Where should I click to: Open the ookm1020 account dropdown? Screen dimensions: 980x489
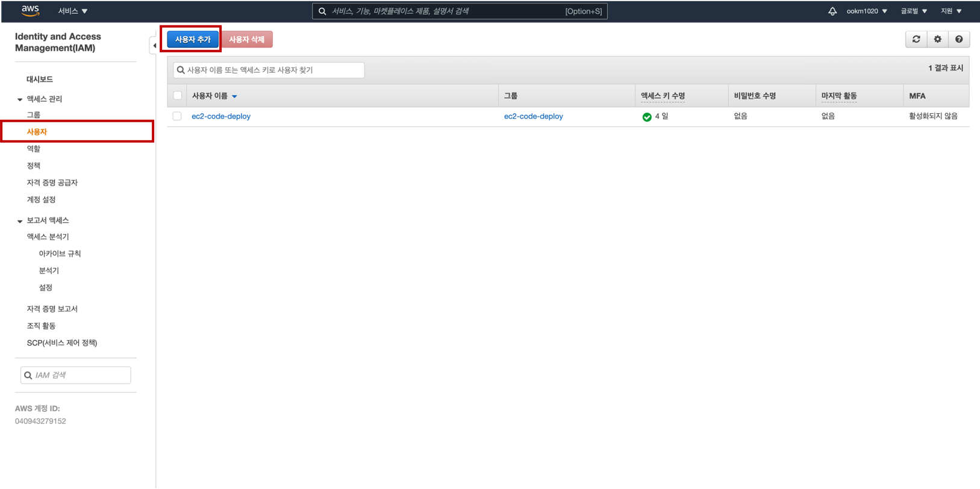867,11
